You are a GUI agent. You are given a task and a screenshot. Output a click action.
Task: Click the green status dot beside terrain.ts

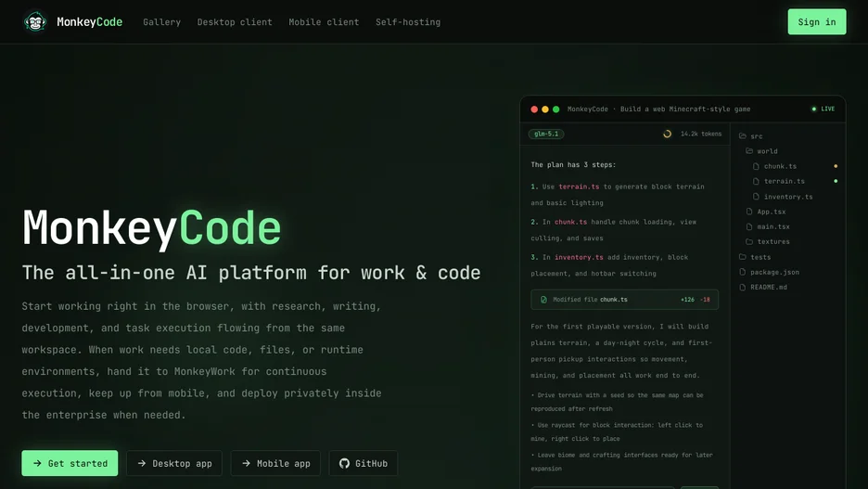(x=836, y=181)
